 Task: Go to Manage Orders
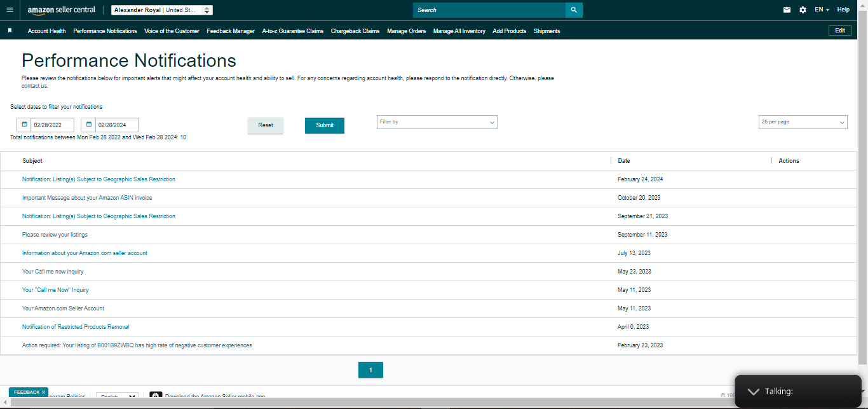coord(407,31)
